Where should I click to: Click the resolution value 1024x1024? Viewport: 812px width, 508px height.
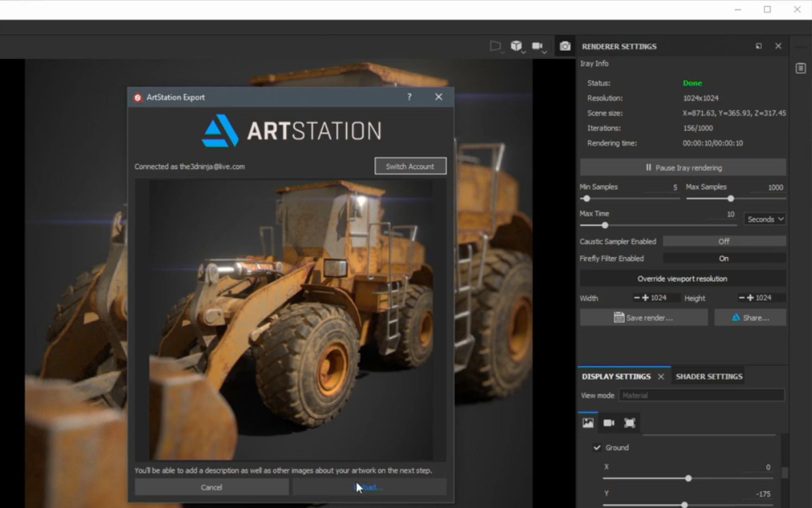(700, 98)
